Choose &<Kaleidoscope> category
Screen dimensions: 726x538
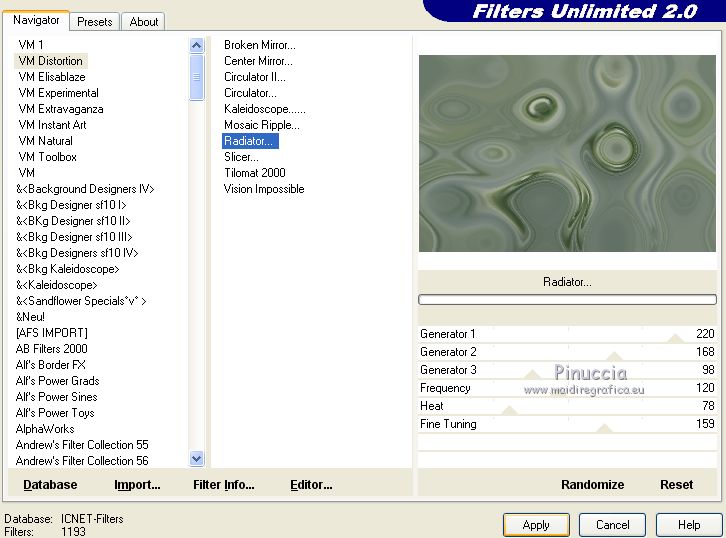[56, 285]
